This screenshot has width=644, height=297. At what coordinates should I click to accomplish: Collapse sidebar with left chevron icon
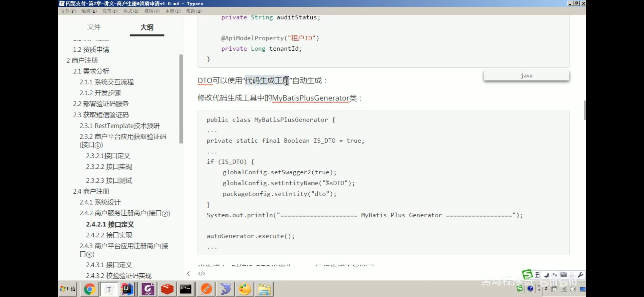click(189, 273)
